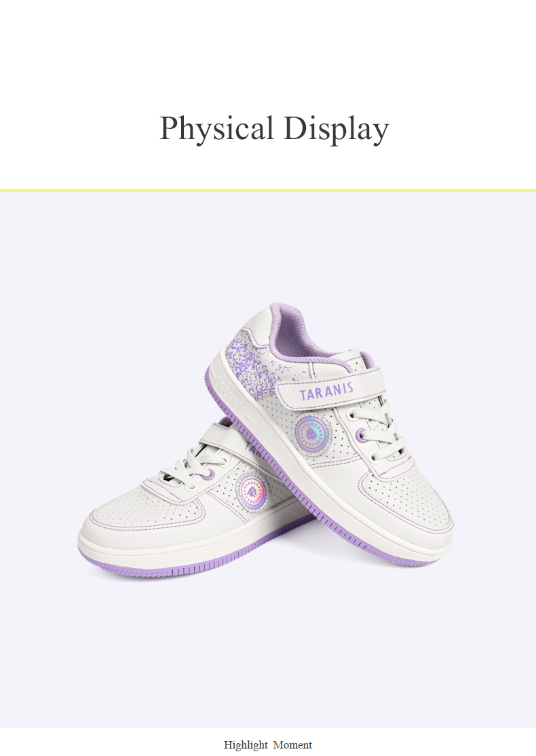This screenshot has height=756, width=536.
Task: Select the TARANIS logo on the velcro strap
Action: [x=326, y=392]
